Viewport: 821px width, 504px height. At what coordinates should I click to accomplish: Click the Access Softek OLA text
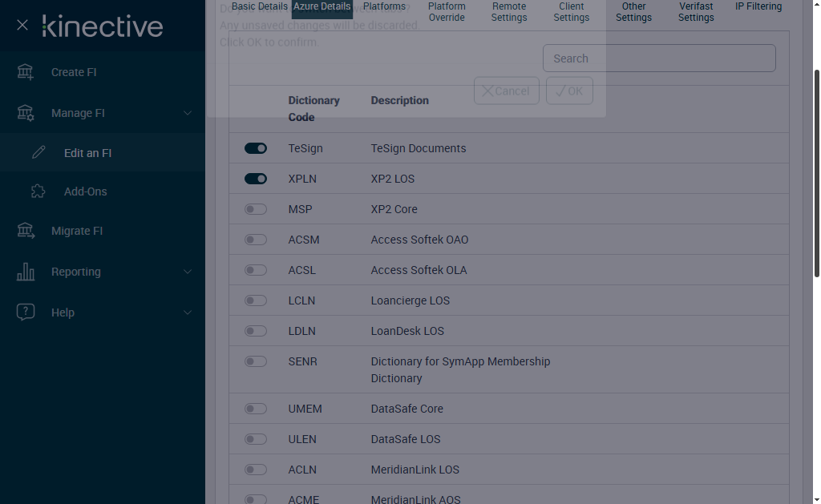[419, 269]
